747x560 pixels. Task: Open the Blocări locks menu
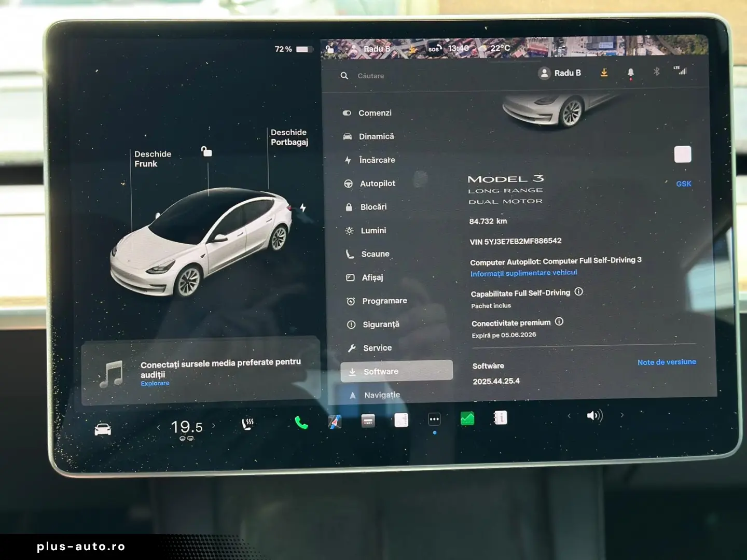tap(366, 207)
